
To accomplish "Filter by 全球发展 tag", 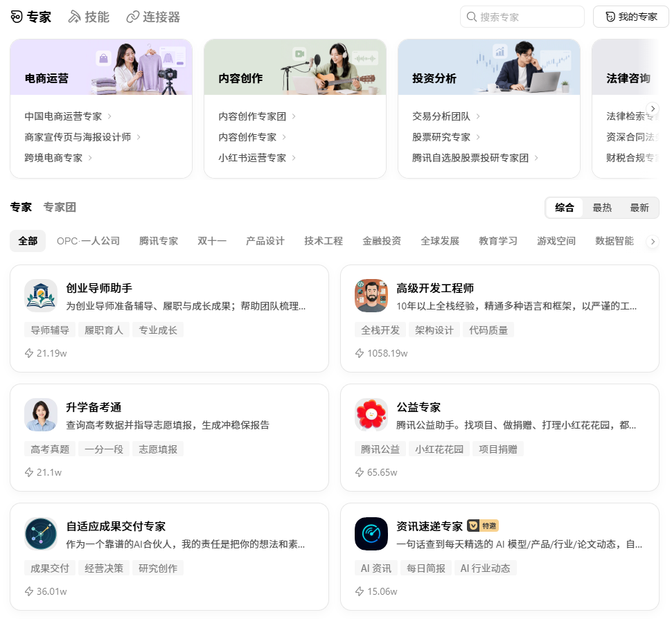I will (440, 241).
